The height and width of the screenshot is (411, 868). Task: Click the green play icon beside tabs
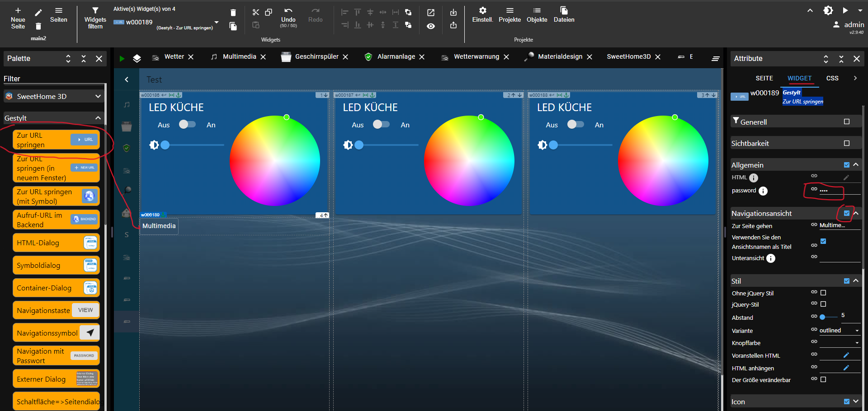[x=122, y=58]
